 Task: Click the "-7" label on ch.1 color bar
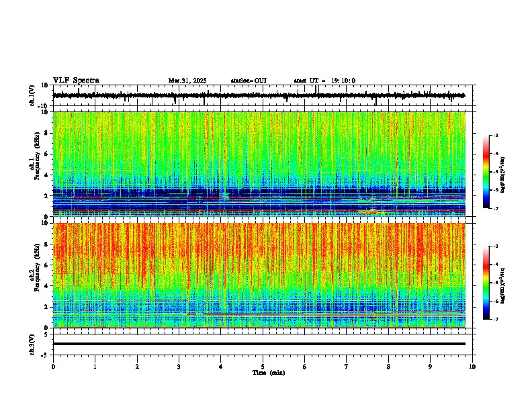(495, 208)
